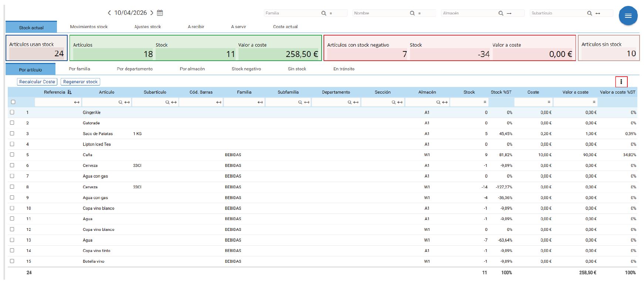Viewport: 644px width, 286px height.
Task: Select the checkbox for Lipton Iced Tea
Action: pyautogui.click(x=12, y=144)
